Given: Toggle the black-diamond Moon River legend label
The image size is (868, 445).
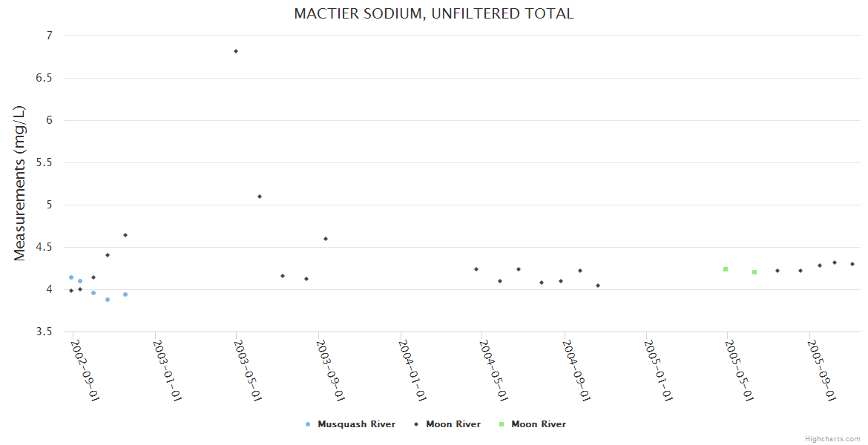Looking at the screenshot, I should point(453,424).
